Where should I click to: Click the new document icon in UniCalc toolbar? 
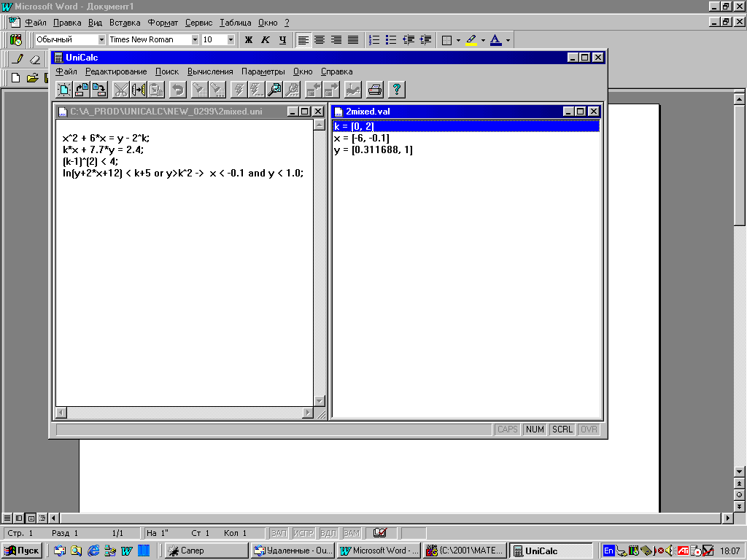64,90
